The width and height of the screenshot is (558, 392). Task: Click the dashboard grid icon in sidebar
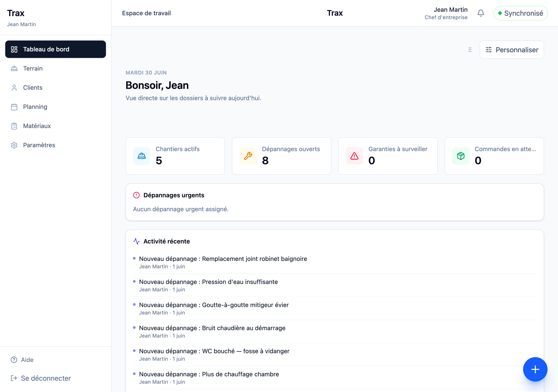pos(14,49)
